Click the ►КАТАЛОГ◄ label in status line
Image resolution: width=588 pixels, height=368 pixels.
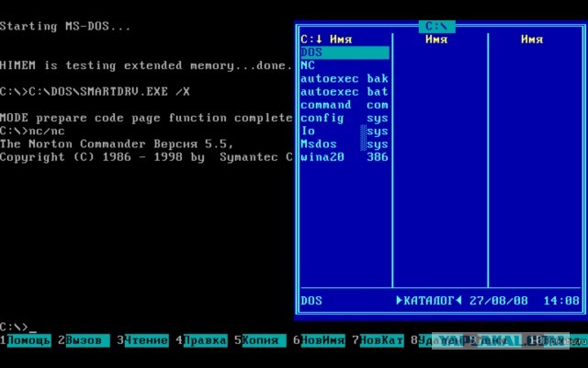pos(429,301)
